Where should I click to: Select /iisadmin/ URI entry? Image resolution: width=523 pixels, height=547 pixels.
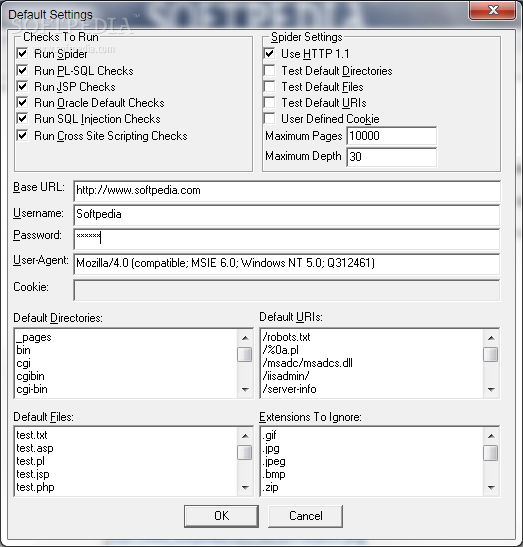[286, 376]
